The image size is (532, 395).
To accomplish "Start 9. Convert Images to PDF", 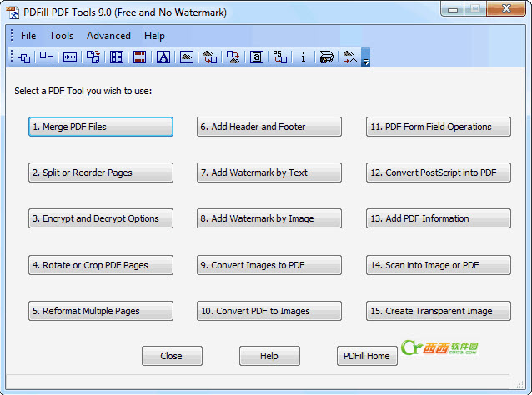I will tap(269, 265).
